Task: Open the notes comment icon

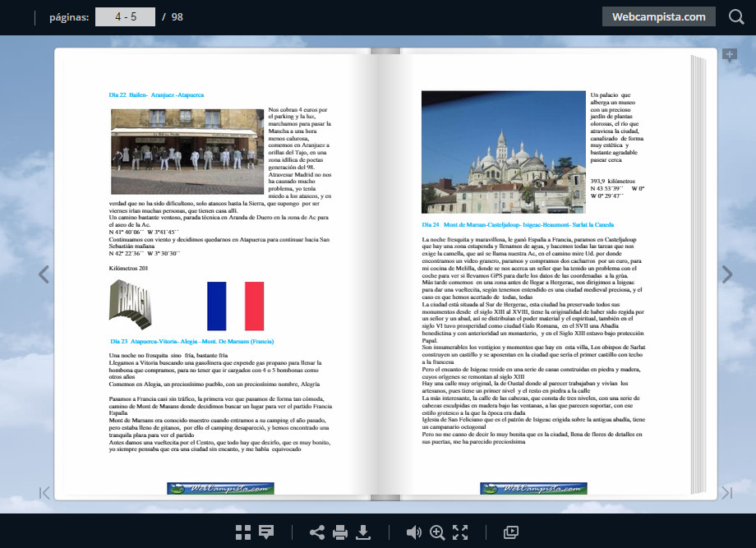Action: click(x=266, y=532)
